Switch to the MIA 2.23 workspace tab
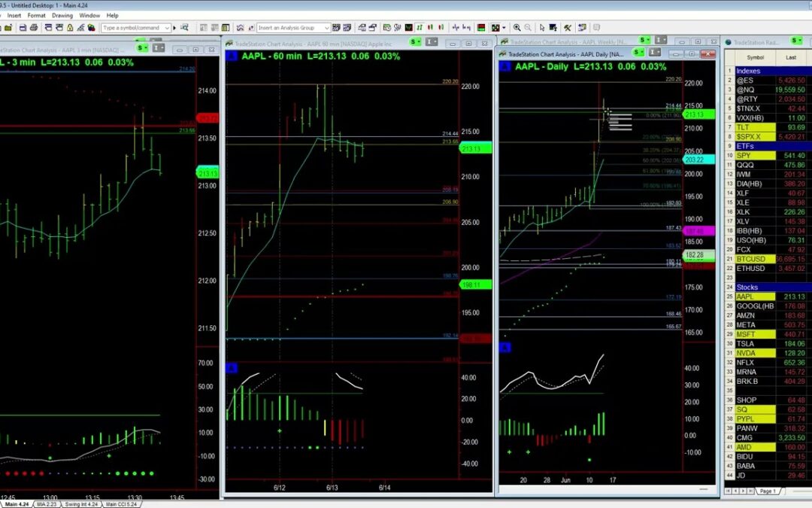Image resolution: width=812 pixels, height=508 pixels. (47, 503)
